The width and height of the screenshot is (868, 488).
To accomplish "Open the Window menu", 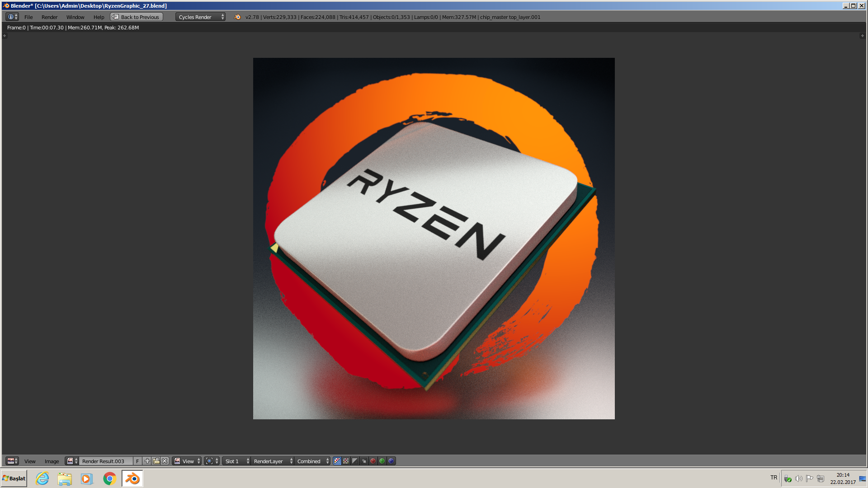I will click(x=75, y=17).
